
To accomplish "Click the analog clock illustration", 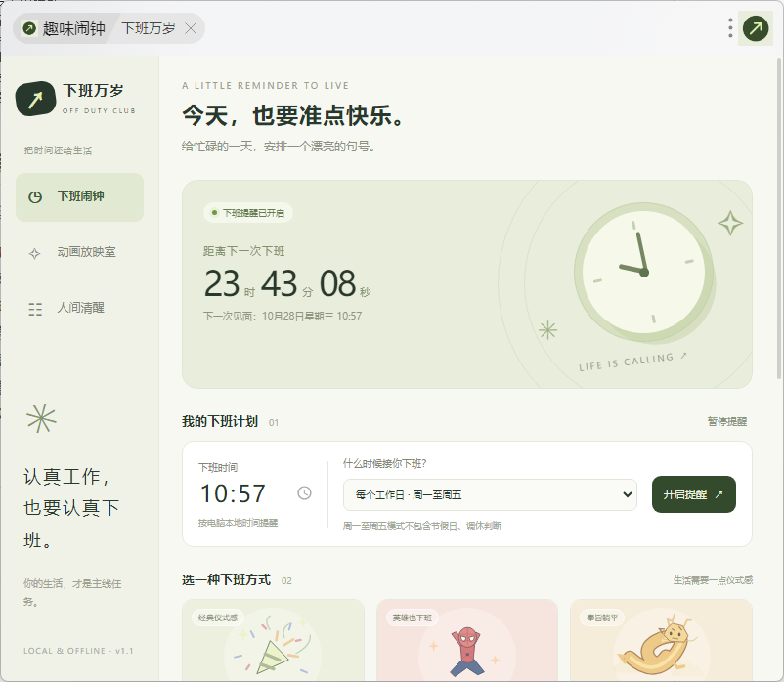I will [644, 273].
